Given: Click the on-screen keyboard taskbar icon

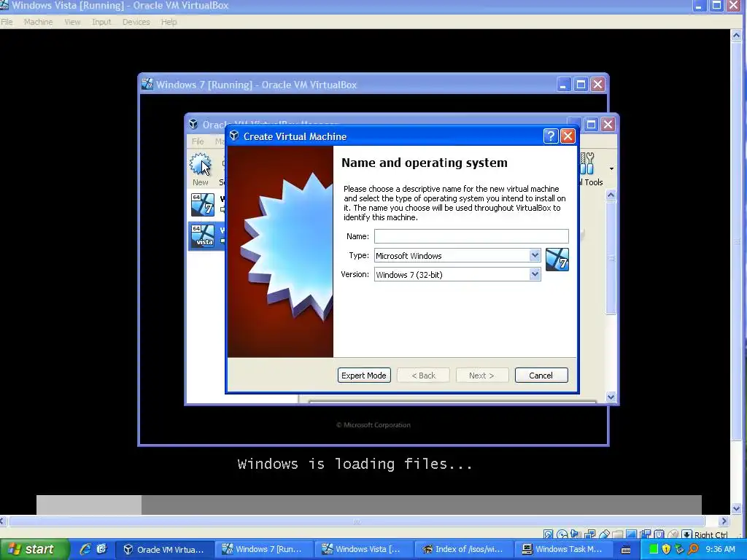Looking at the screenshot, I should point(625,550).
